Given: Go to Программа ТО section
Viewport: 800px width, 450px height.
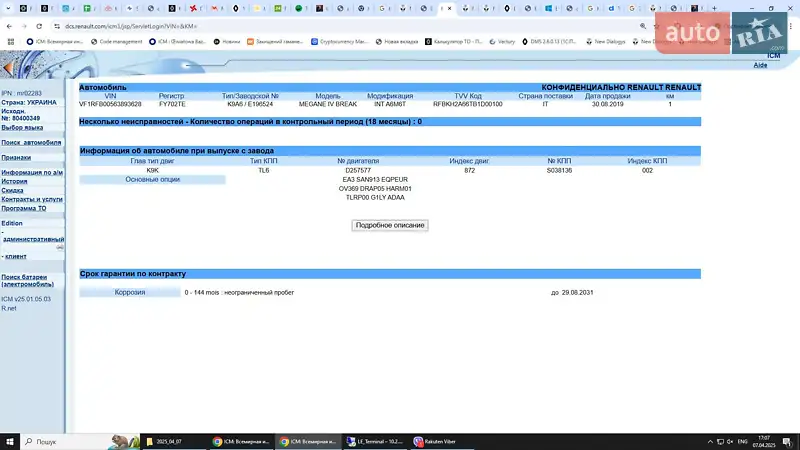Looking at the screenshot, I should [x=24, y=208].
